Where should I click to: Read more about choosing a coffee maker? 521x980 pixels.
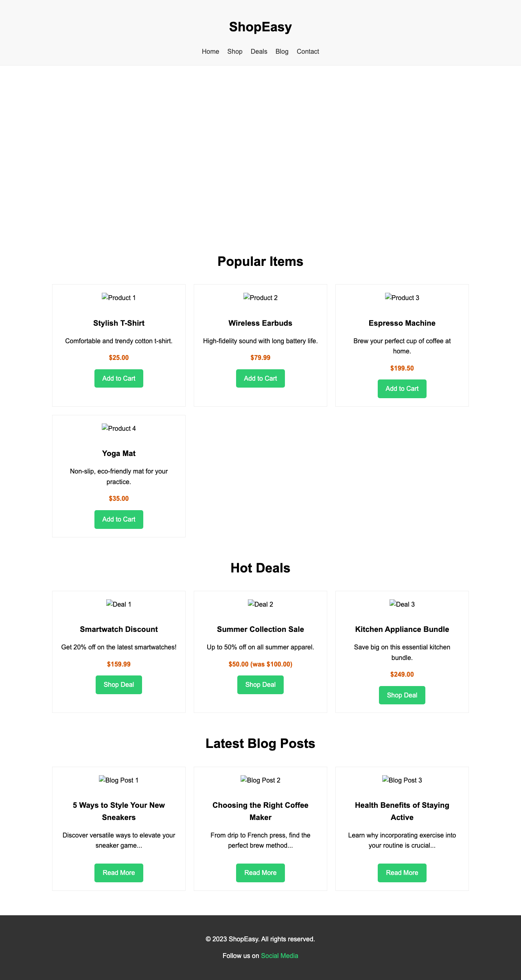tap(260, 873)
